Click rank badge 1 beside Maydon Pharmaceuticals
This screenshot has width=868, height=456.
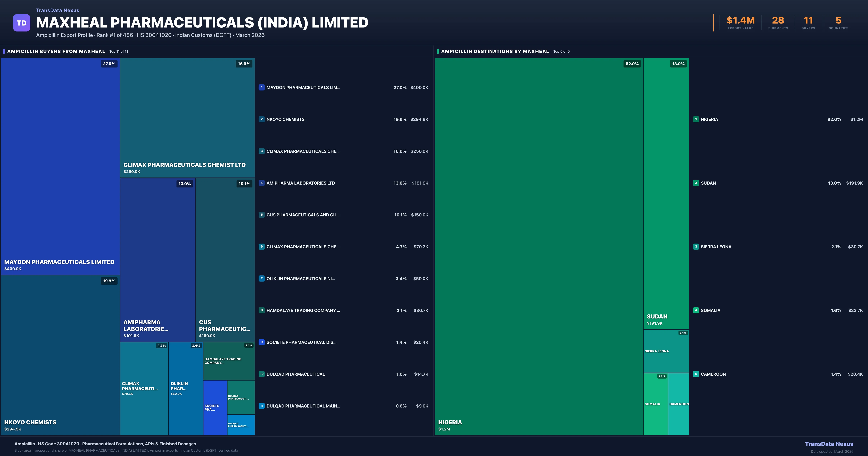(261, 87)
